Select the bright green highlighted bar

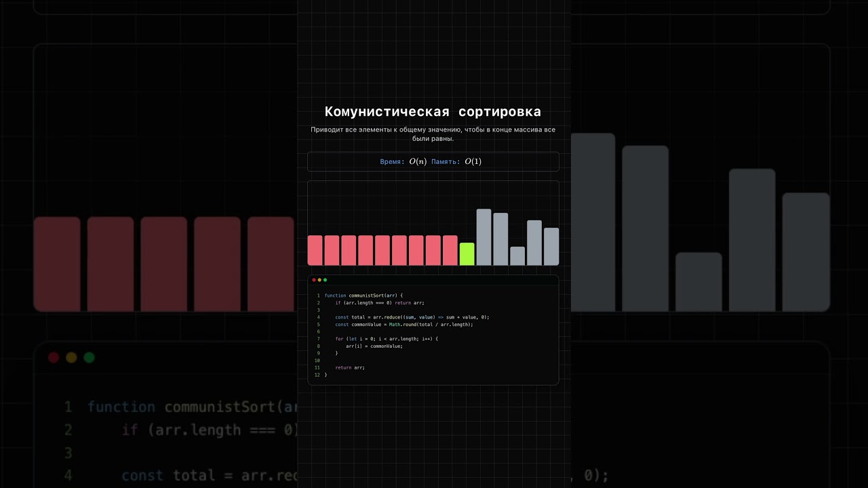[467, 254]
